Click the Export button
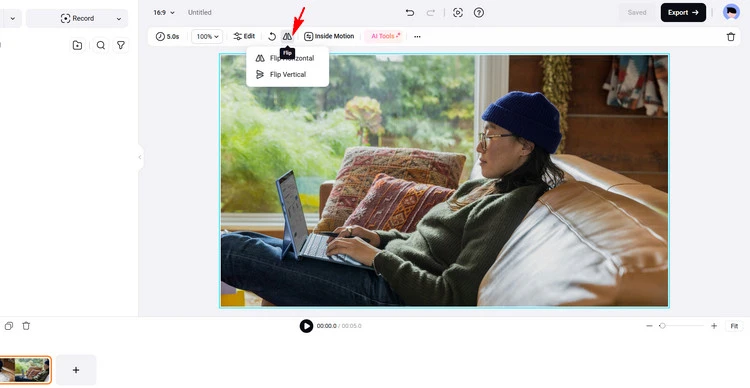 coord(683,12)
